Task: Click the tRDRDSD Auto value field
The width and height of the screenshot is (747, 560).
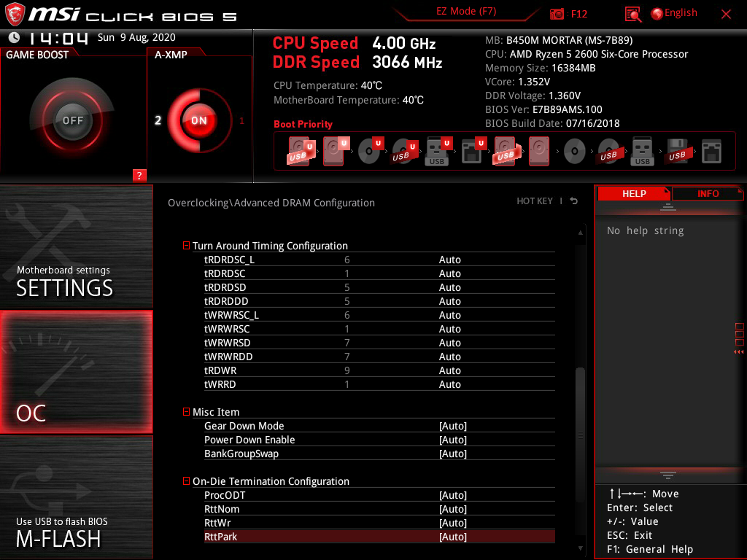Action: coord(449,287)
